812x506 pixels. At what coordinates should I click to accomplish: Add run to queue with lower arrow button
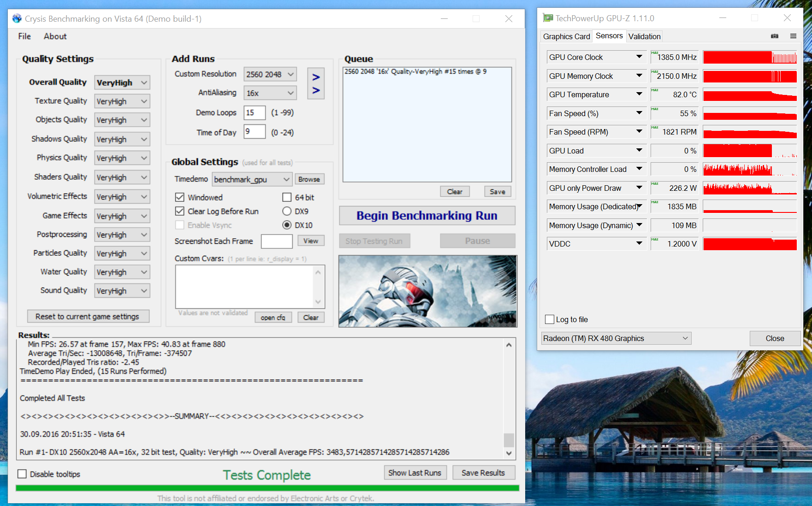tap(316, 91)
